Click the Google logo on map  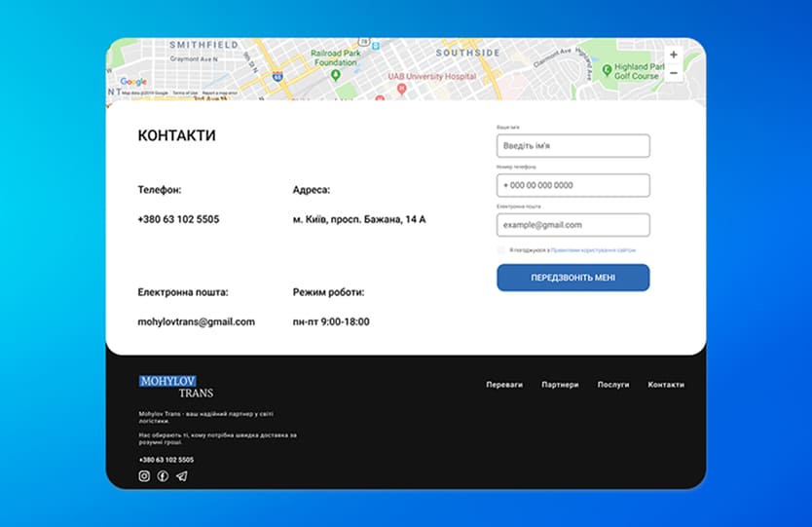pos(133,82)
